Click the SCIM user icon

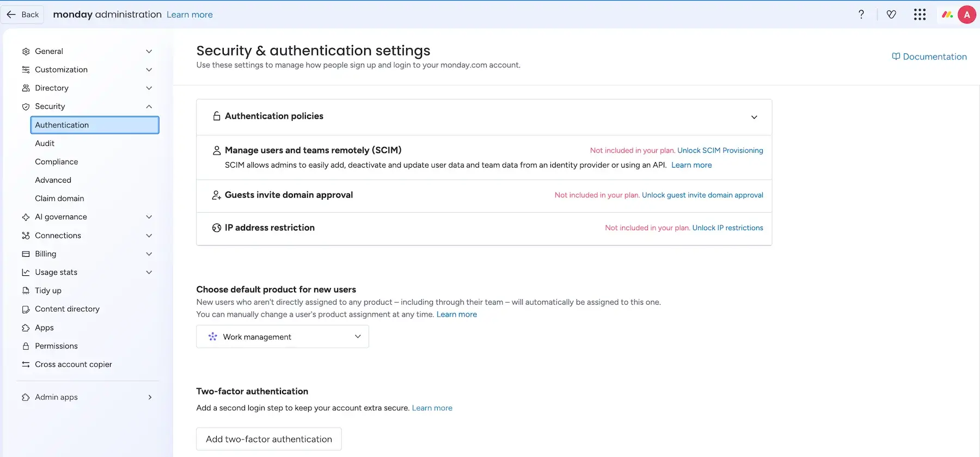pos(217,150)
